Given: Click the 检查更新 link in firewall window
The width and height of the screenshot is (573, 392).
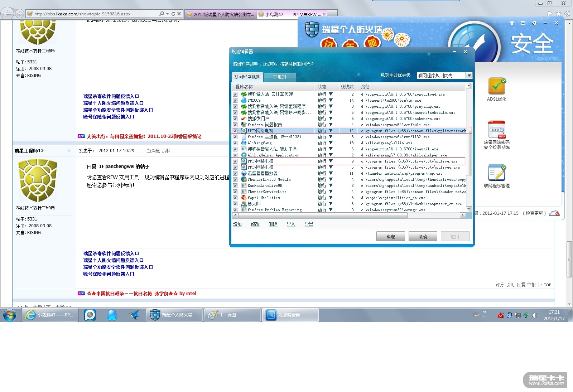Looking at the screenshot, I should (534, 213).
